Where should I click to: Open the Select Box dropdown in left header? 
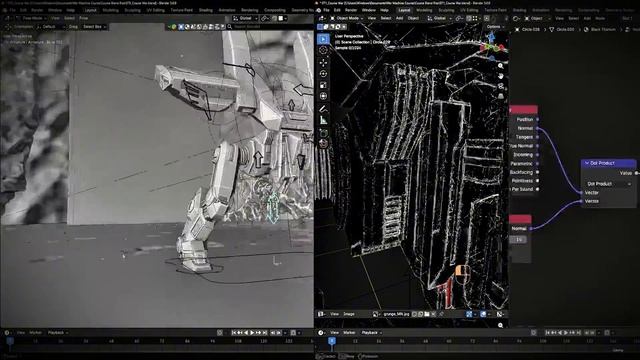click(x=94, y=27)
